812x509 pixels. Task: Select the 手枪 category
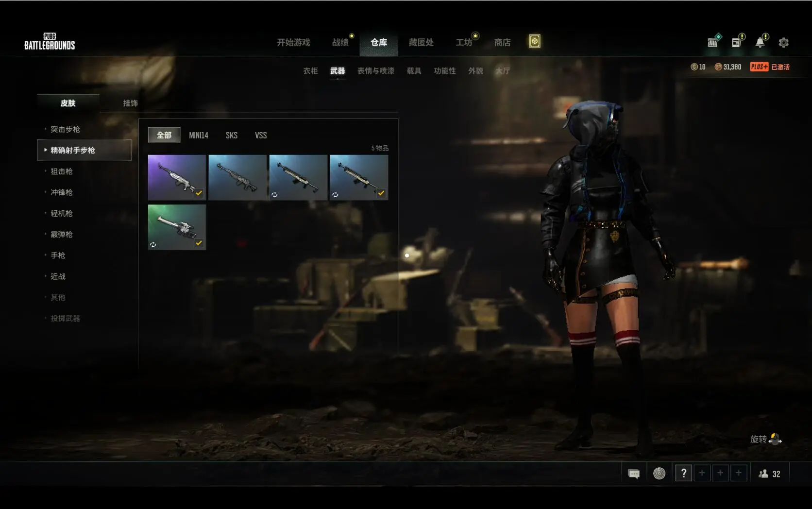[x=58, y=255]
